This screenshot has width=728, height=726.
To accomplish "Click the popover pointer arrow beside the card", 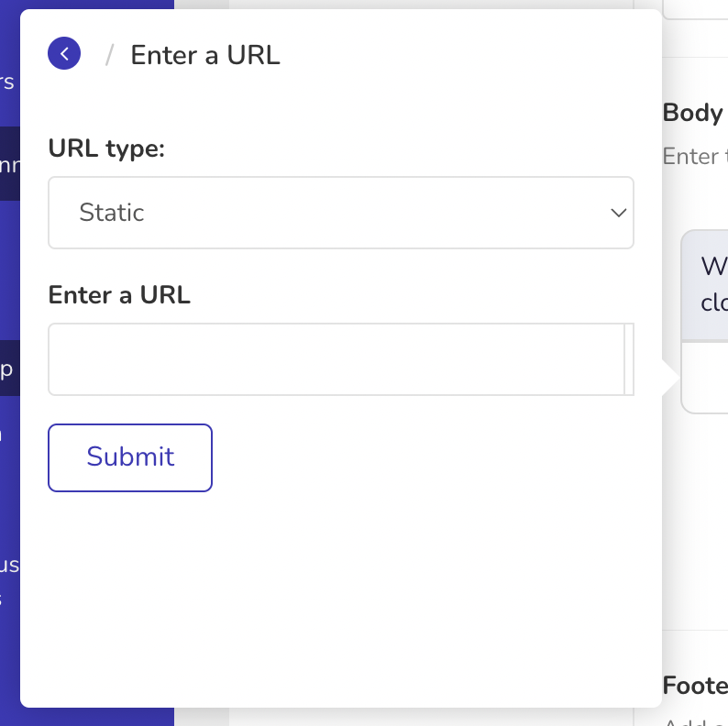I will coord(671,378).
